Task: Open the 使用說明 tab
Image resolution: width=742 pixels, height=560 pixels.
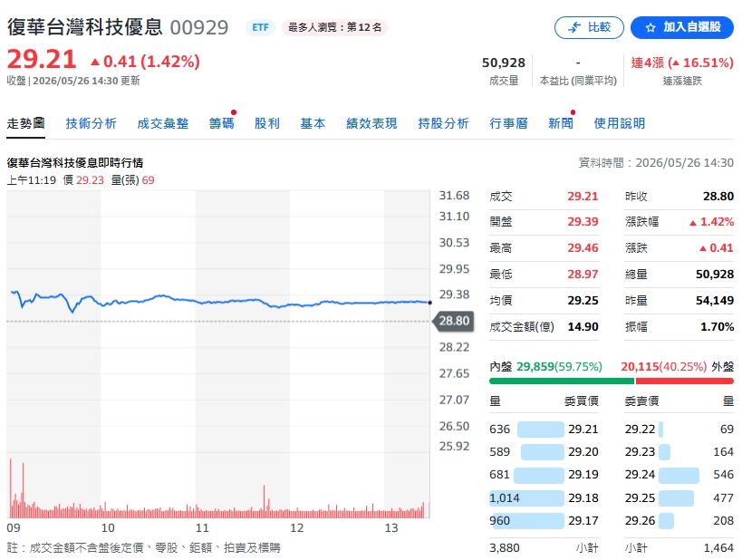Action: tap(620, 123)
